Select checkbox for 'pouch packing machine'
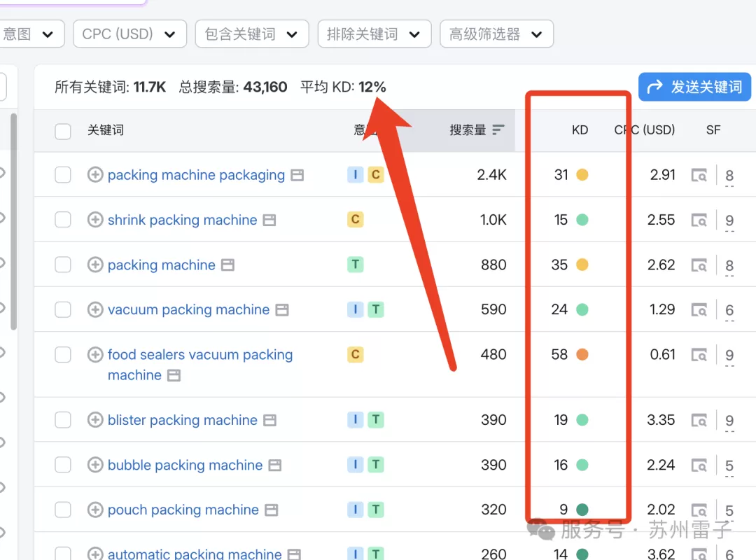Image resolution: width=756 pixels, height=560 pixels. [x=63, y=510]
